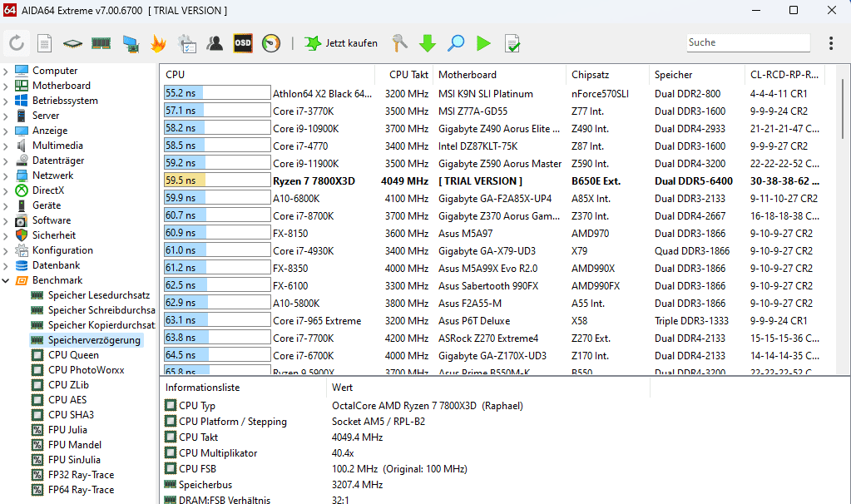Click the Suche search field
Viewport: 851px width, 504px height.
748,42
